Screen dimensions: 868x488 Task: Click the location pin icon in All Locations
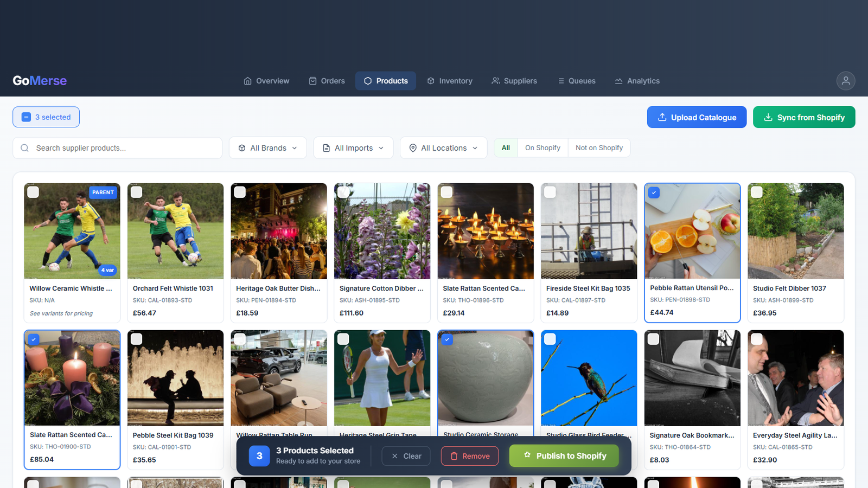click(x=413, y=148)
